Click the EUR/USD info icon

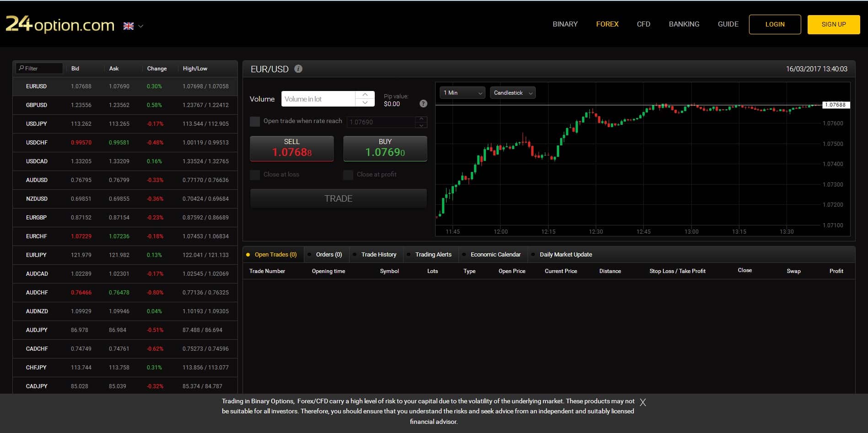(x=298, y=69)
